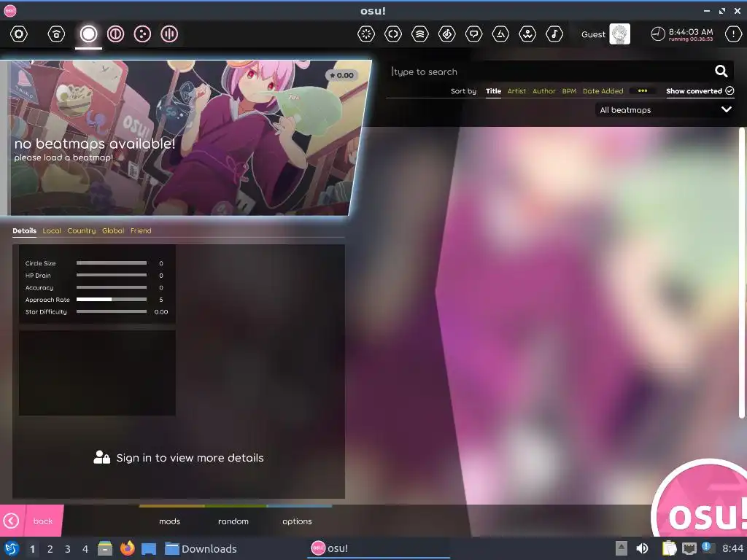Switch to the catch ruleset icon

click(x=142, y=34)
